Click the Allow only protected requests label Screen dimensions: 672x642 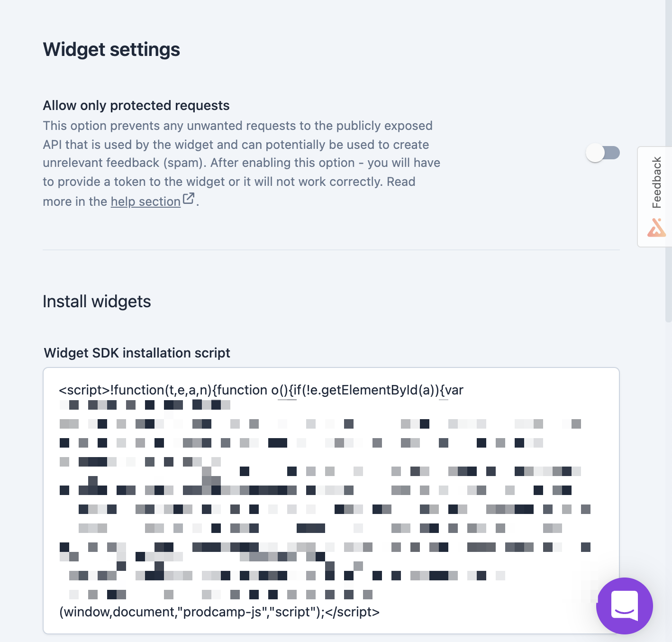click(136, 105)
